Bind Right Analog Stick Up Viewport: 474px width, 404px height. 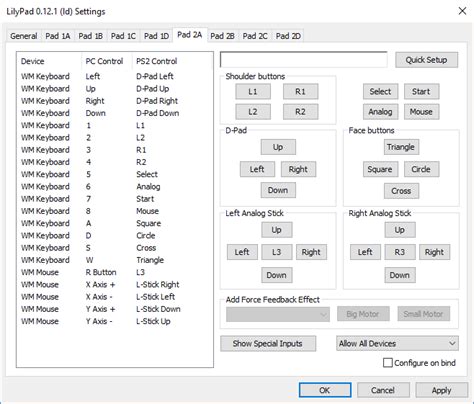[x=400, y=230]
